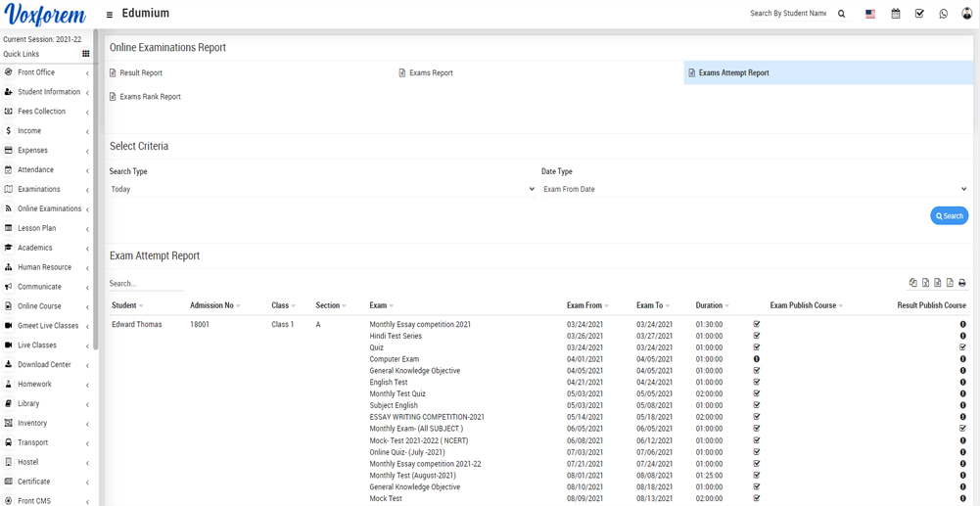Expand the Online Examinations sidebar menu
Screen dimensions: 980x506
tap(49, 208)
